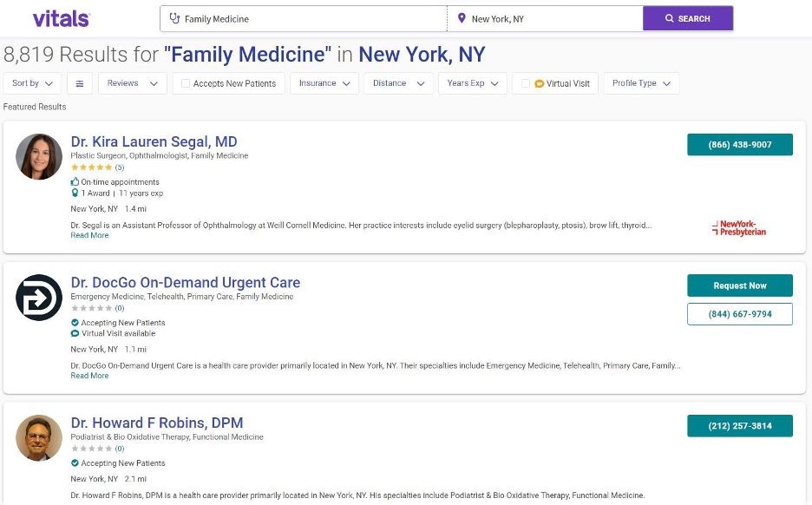
Task: Click the Family Medicine search input
Action: pyautogui.click(x=304, y=18)
